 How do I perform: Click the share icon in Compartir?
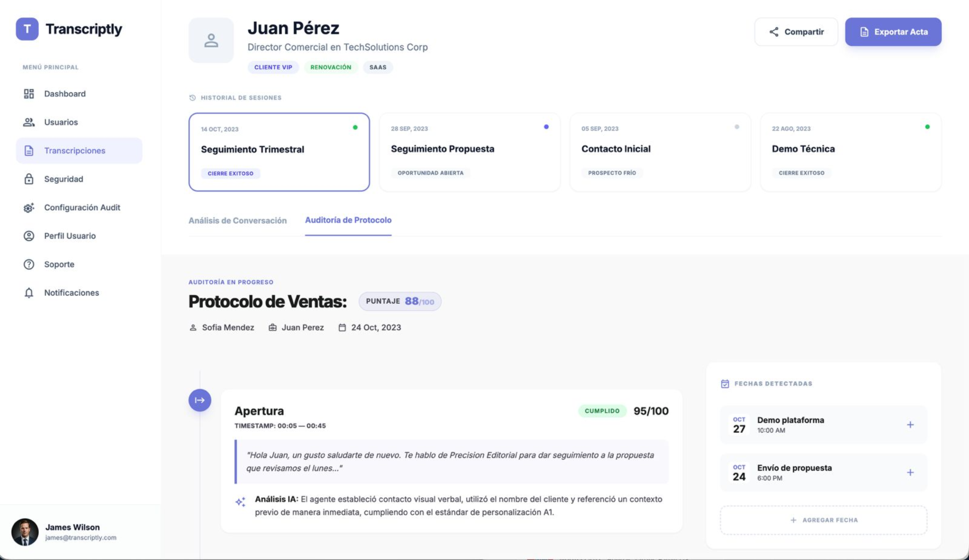pos(774,32)
